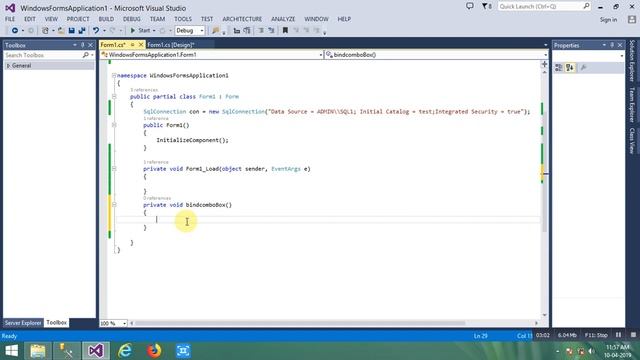Open the WINDOW menu
The height and width of the screenshot is (360, 640).
pos(316,19)
